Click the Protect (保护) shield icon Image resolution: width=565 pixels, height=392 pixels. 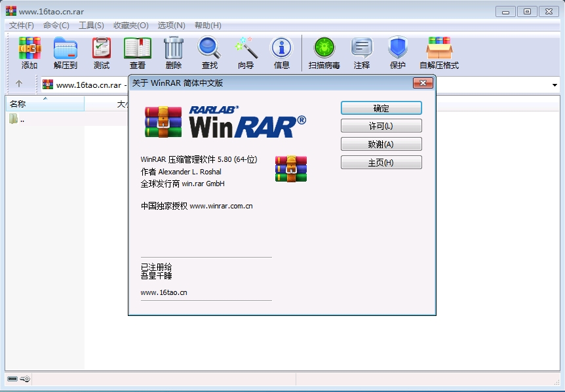click(x=398, y=49)
